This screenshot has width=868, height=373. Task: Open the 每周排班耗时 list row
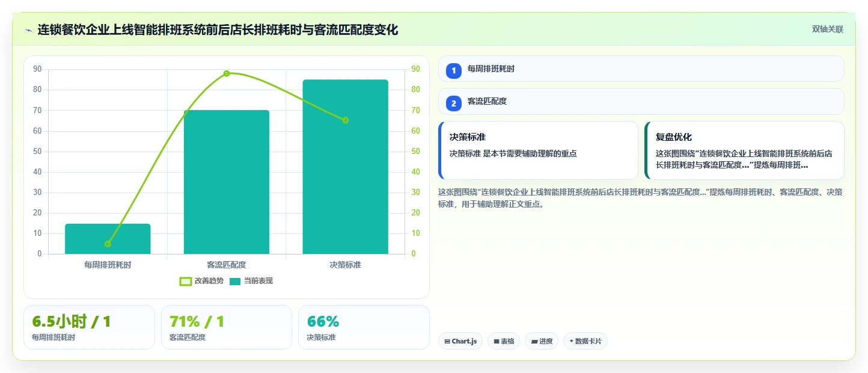click(641, 69)
